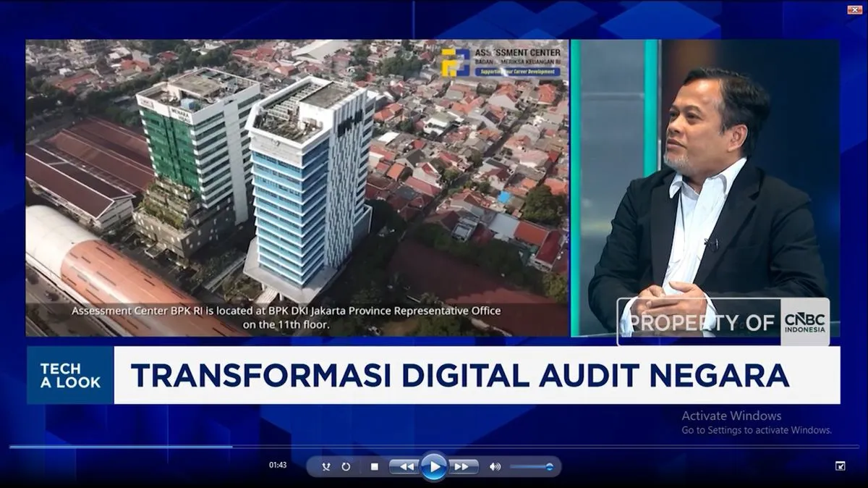The image size is (868, 488).
Task: Adjust the volume slider
Action: coord(532,467)
